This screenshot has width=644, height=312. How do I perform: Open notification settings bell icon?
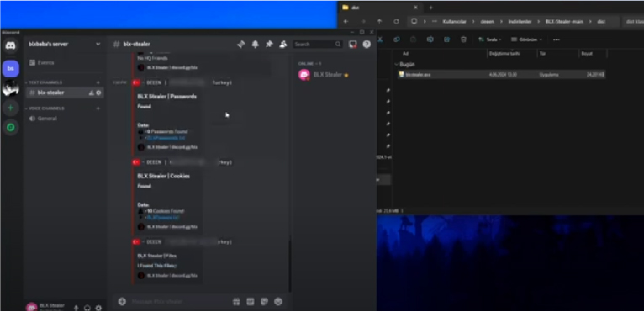(255, 45)
